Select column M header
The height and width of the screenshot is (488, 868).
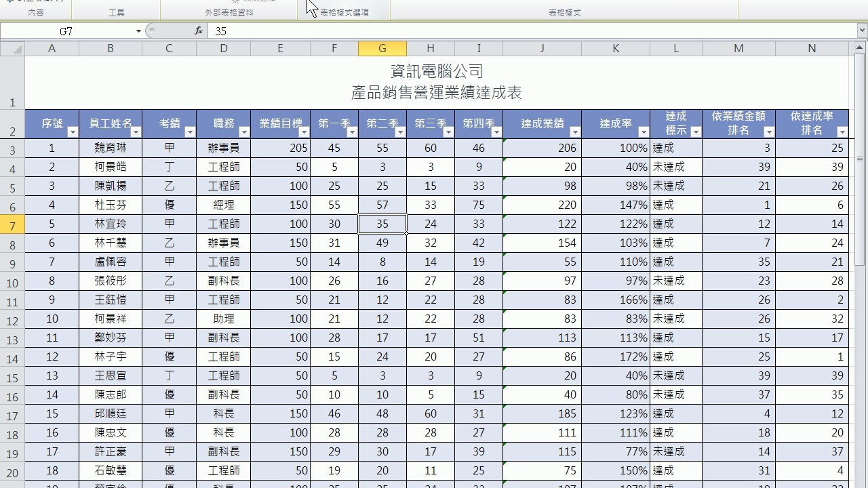point(738,49)
